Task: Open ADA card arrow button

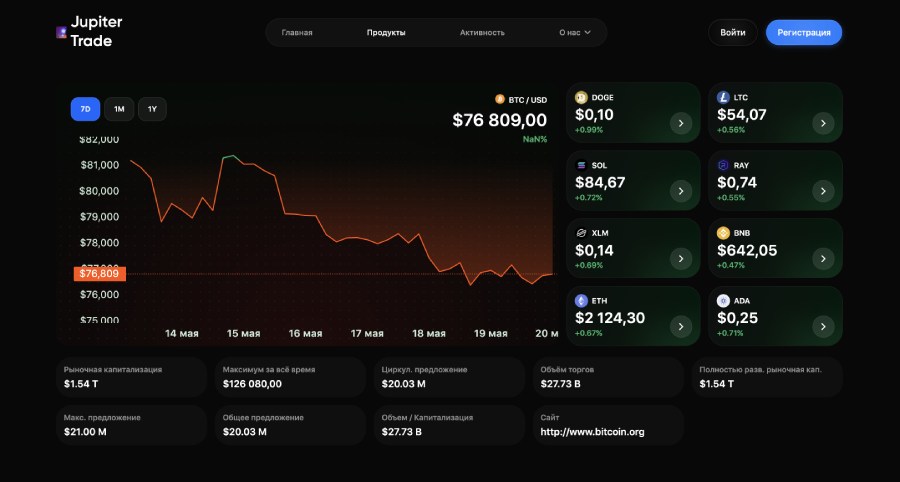Action: coord(823,326)
